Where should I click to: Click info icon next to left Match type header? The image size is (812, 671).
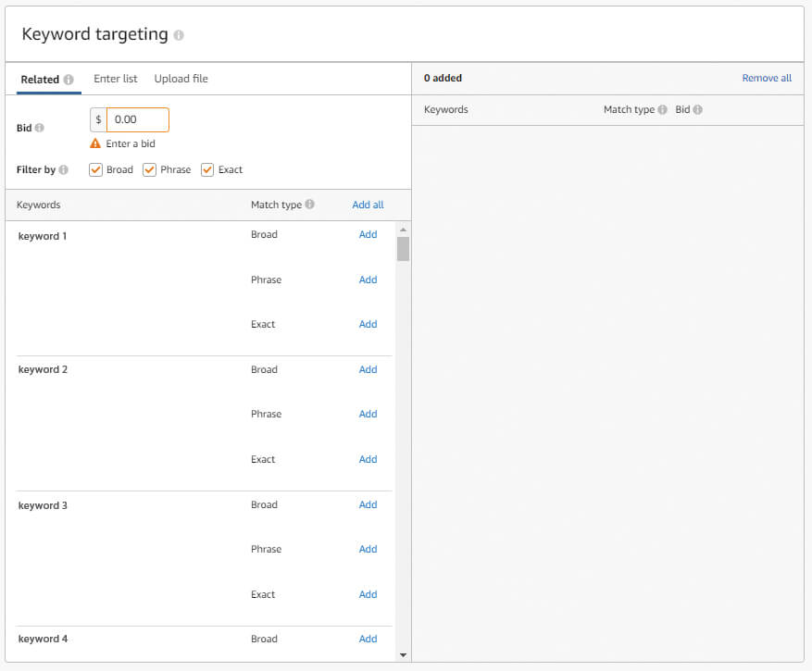309,204
